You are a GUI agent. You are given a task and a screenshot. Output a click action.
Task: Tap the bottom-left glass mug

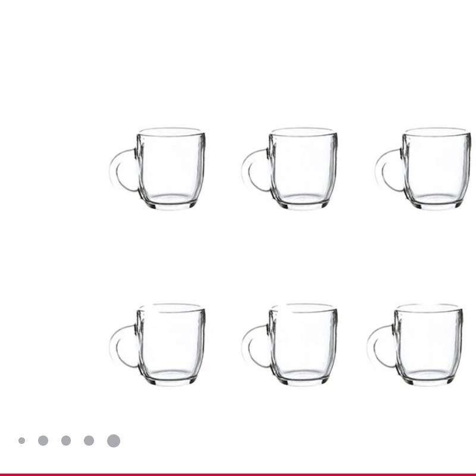pyautogui.click(x=158, y=345)
